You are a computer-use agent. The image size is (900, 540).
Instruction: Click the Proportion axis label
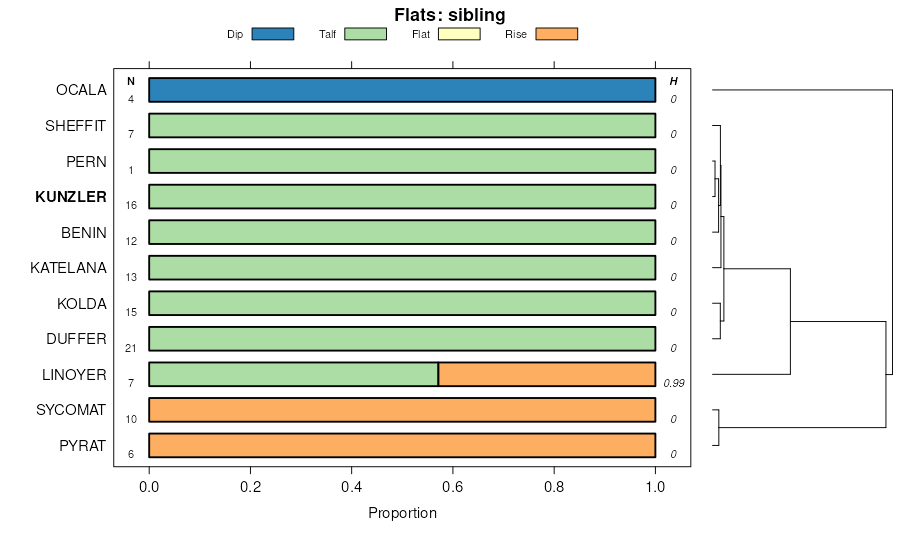click(402, 514)
